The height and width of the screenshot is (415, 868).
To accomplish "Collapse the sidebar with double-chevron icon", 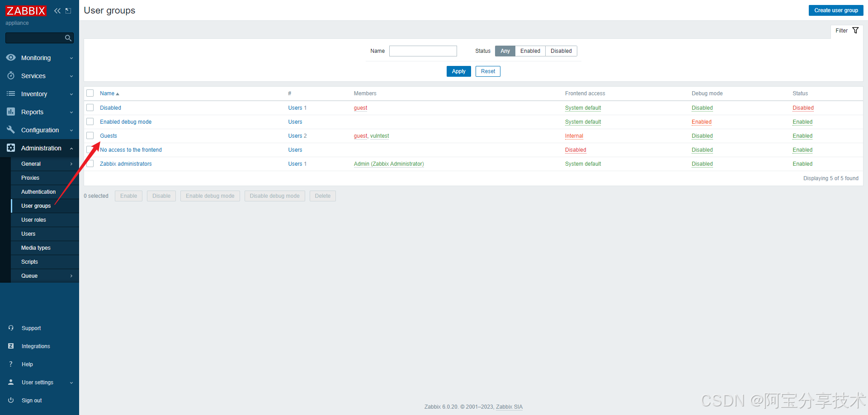I will (57, 11).
